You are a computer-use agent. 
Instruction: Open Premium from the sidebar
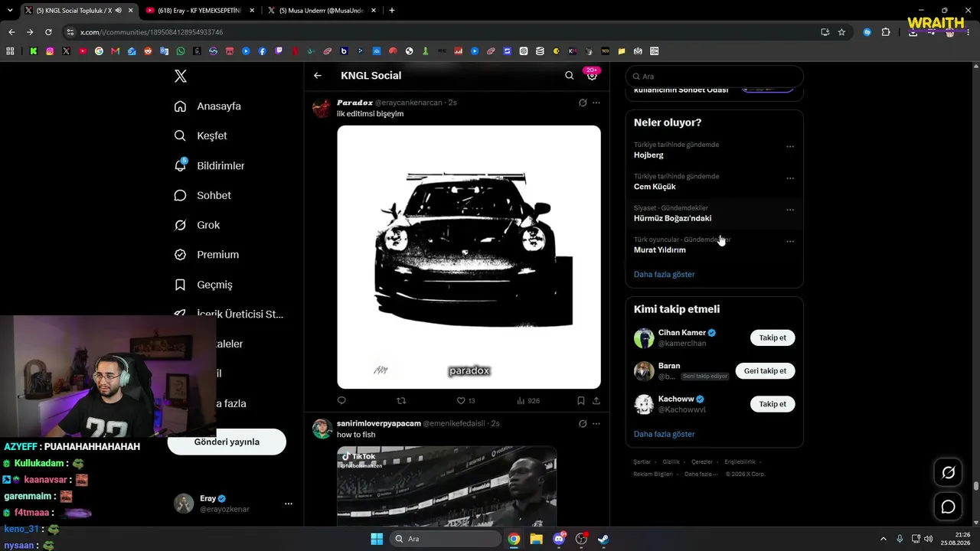click(x=206, y=255)
